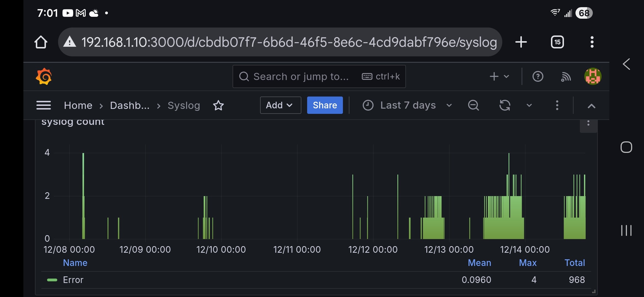The height and width of the screenshot is (297, 644).
Task: Star the Syslog dashboard as favorite
Action: [219, 105]
